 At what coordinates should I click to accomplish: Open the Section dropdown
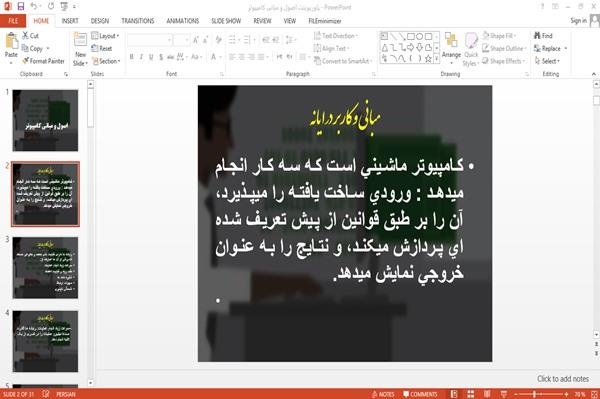click(106, 61)
